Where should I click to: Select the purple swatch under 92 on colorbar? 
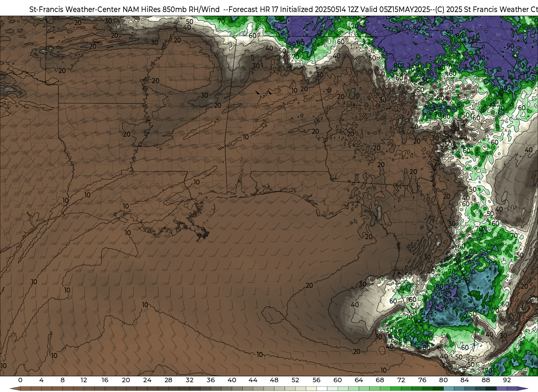(x=512, y=389)
